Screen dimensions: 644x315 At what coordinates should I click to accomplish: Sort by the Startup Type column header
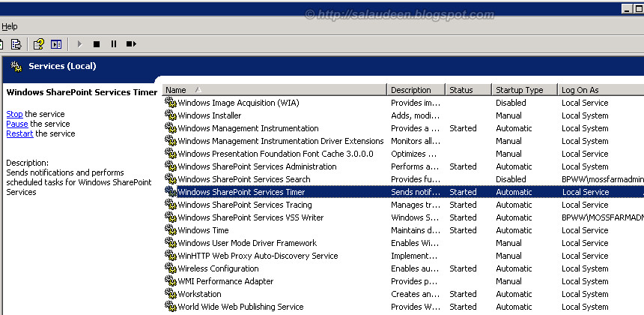pyautogui.click(x=524, y=90)
